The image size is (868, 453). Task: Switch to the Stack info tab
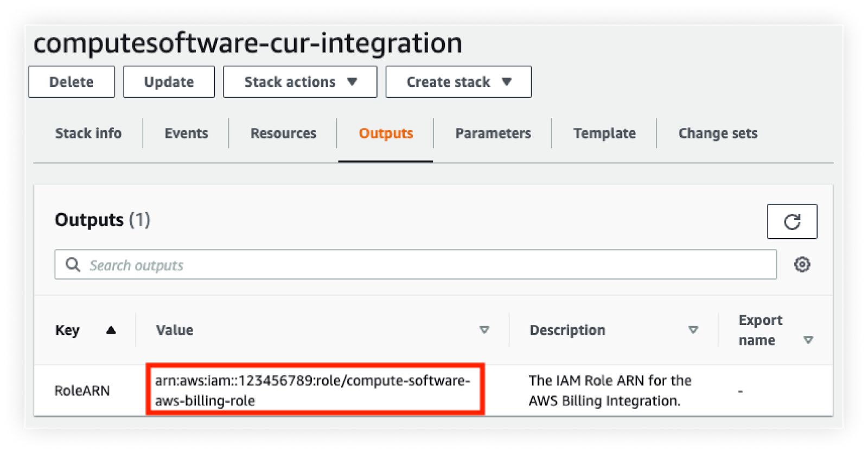pos(88,133)
